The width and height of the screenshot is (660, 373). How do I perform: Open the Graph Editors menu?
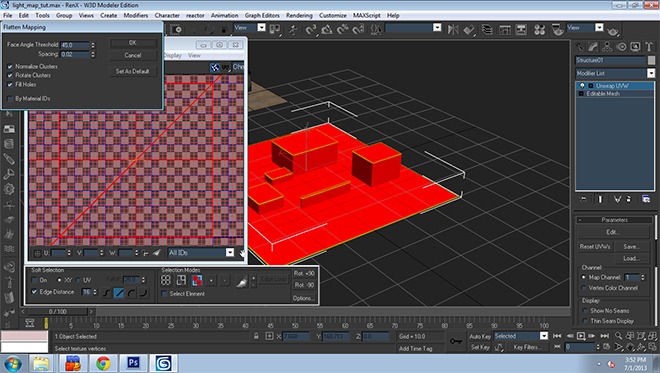point(262,15)
